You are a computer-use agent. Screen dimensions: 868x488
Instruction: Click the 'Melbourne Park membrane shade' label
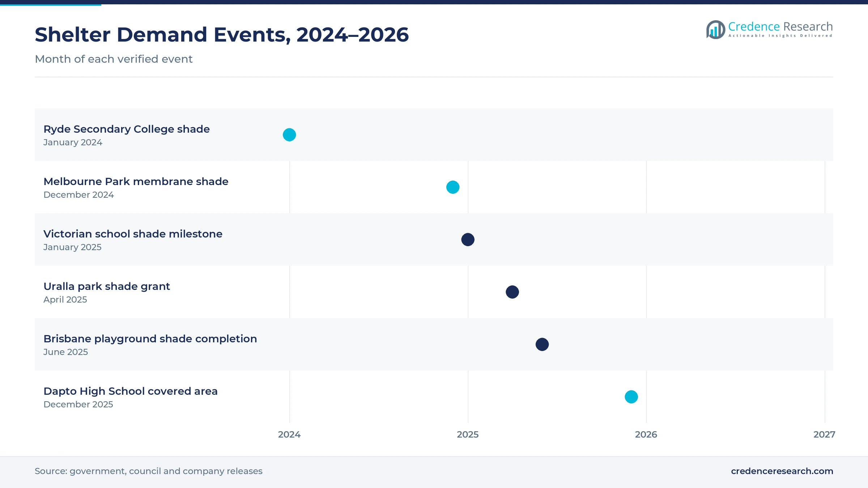pyautogui.click(x=136, y=181)
